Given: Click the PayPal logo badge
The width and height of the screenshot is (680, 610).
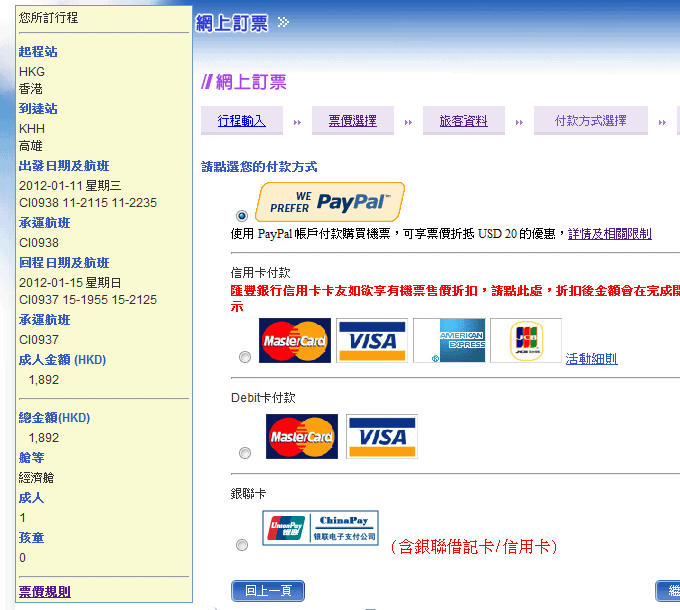Looking at the screenshot, I should (x=330, y=202).
